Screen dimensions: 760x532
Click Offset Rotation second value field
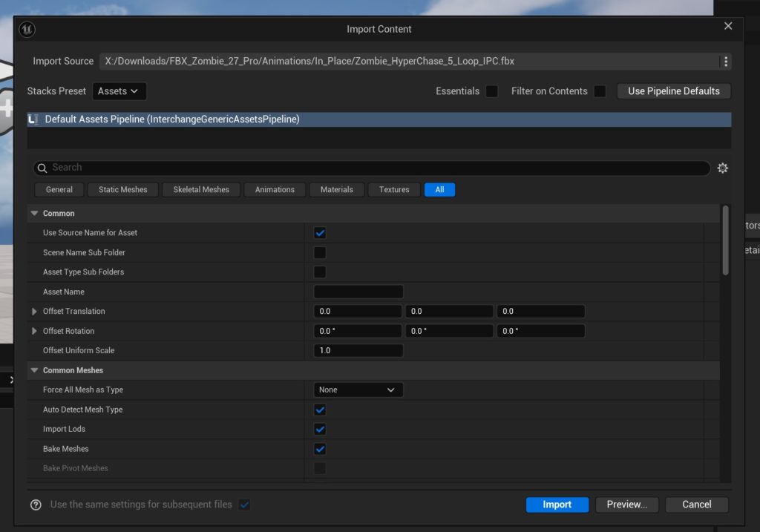pos(449,331)
